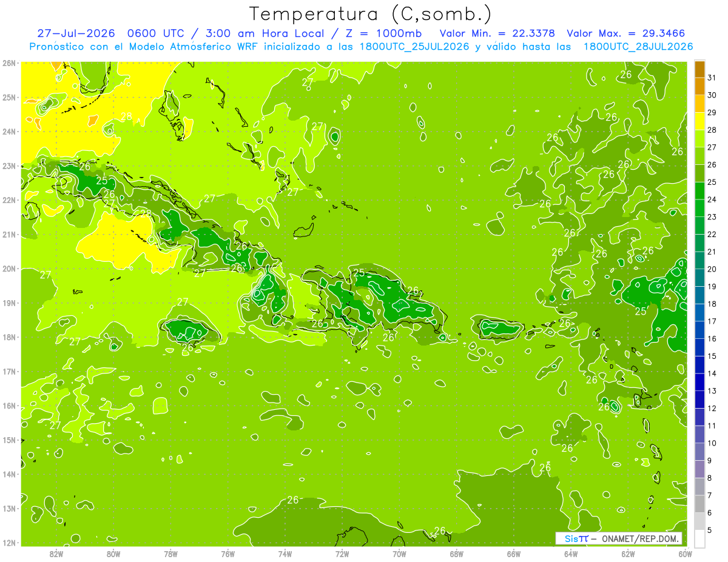Select valid-until time "1800UTC_28JUL2026"
The width and height of the screenshot is (728, 562).
coord(638,47)
